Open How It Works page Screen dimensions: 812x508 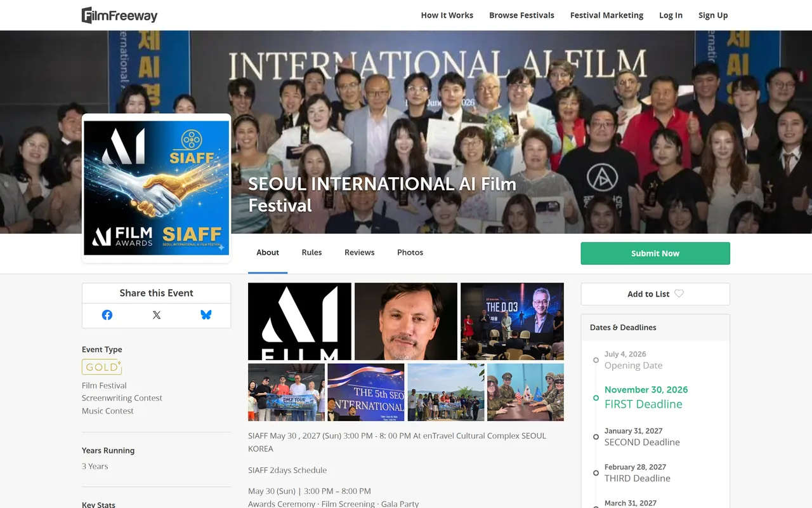click(x=447, y=15)
